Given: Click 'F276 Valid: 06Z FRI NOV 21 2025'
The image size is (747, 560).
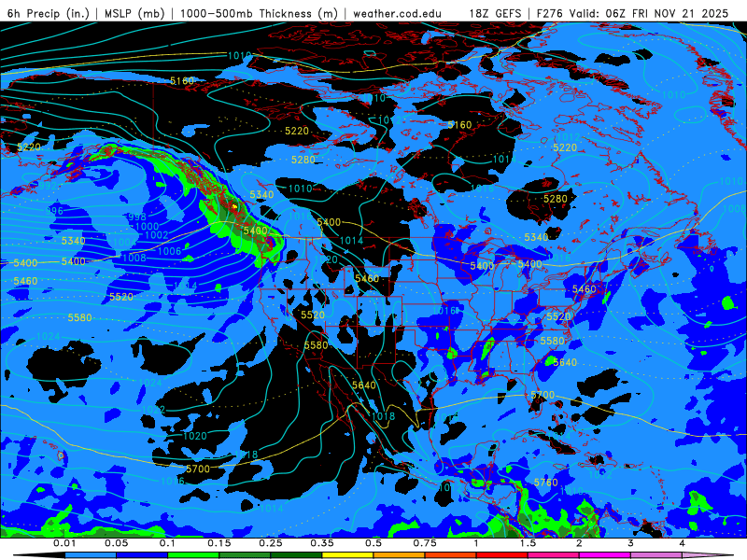Looking at the screenshot, I should pyautogui.click(x=632, y=13).
